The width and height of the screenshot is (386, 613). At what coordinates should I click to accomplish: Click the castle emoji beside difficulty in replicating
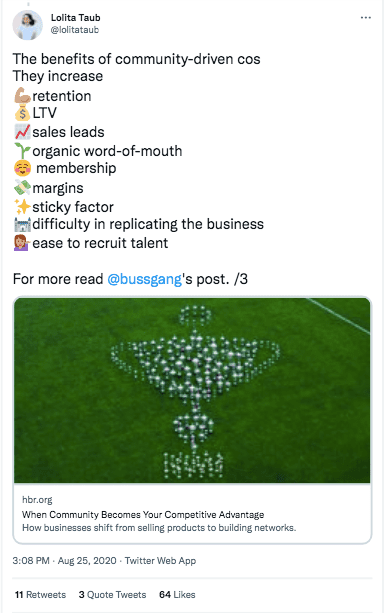point(22,224)
